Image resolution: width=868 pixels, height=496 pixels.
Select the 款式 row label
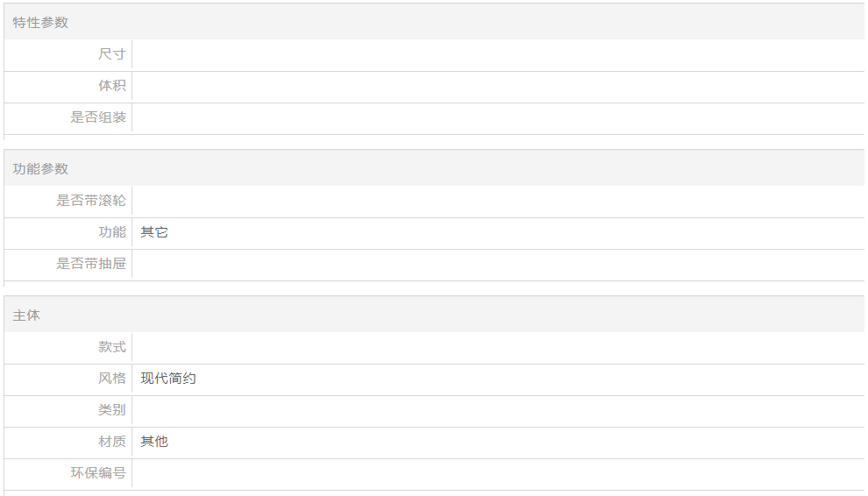[x=112, y=347]
